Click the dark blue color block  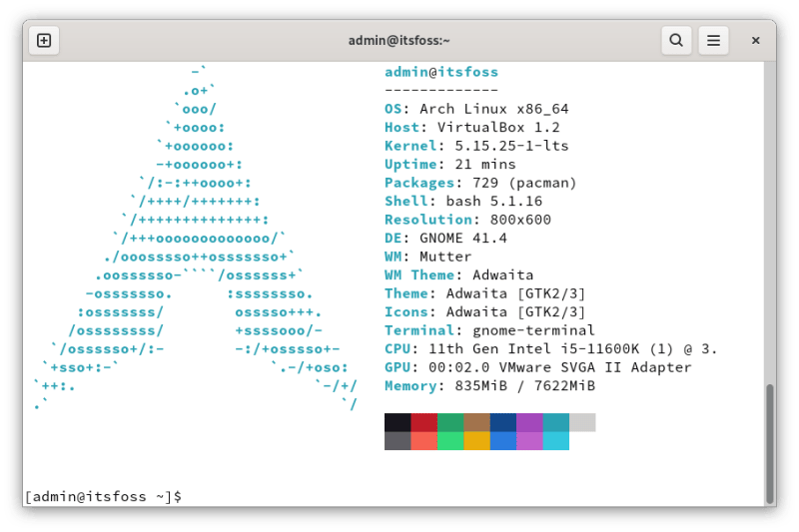point(503,422)
